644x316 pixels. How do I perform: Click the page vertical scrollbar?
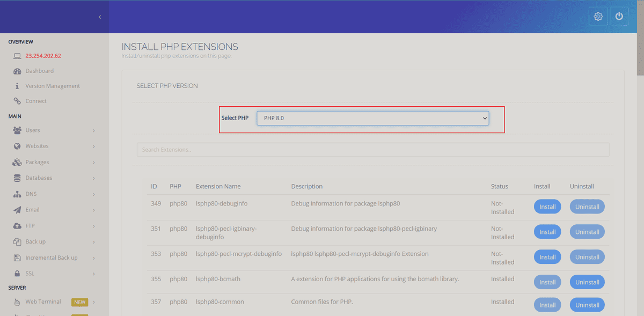click(640, 38)
